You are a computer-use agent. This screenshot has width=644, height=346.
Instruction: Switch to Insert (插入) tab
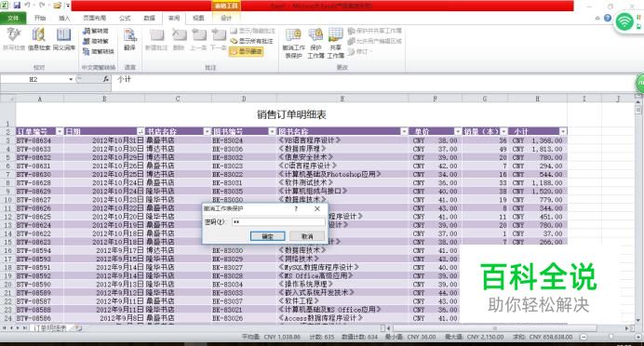(x=64, y=18)
